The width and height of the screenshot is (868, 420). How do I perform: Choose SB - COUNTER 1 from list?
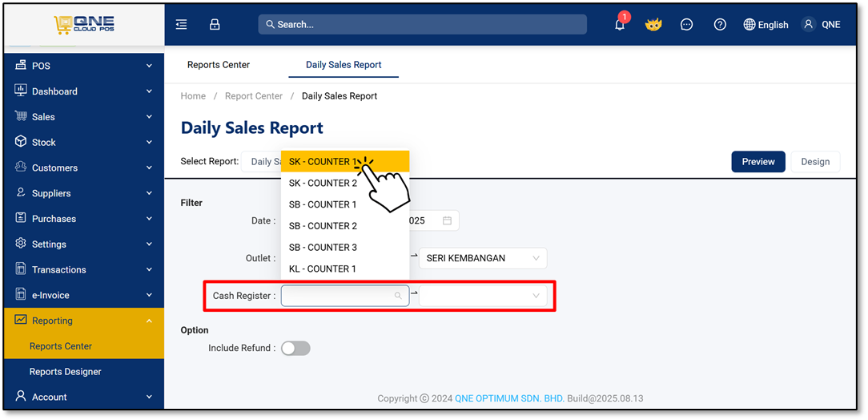(345, 204)
